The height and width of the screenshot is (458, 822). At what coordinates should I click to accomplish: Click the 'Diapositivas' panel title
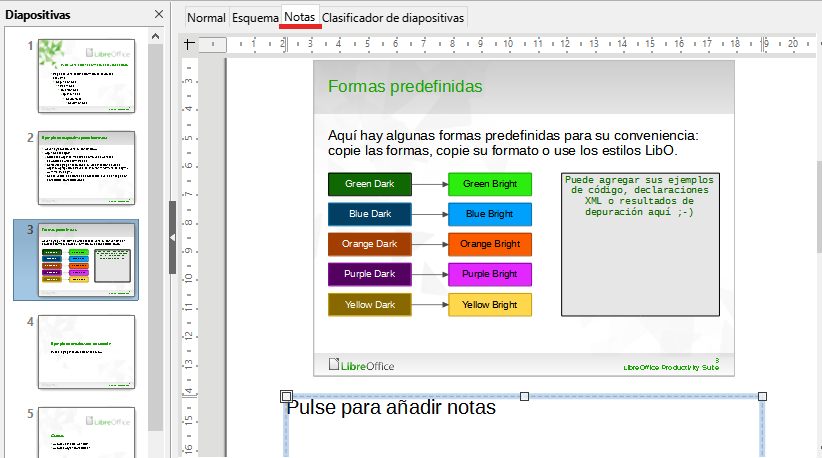(38, 15)
